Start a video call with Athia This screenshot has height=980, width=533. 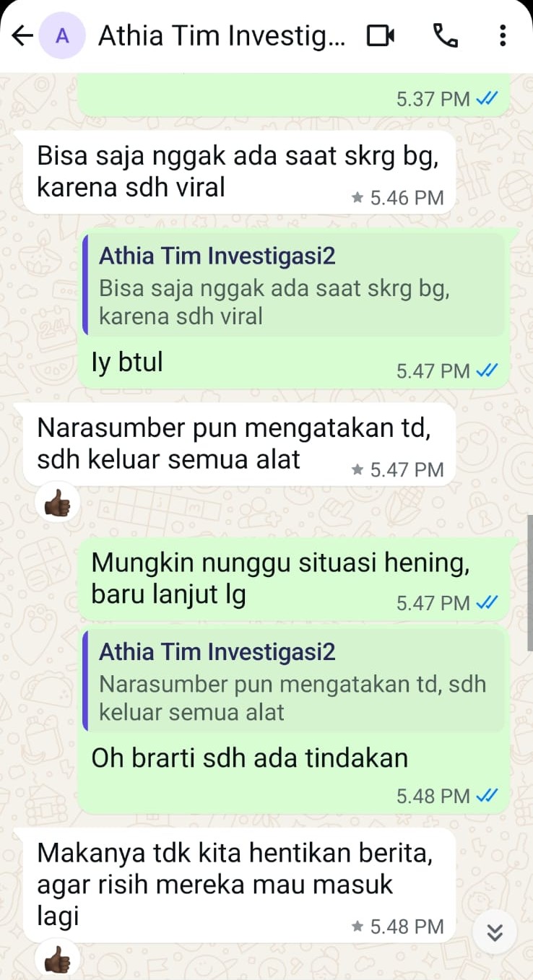click(381, 35)
